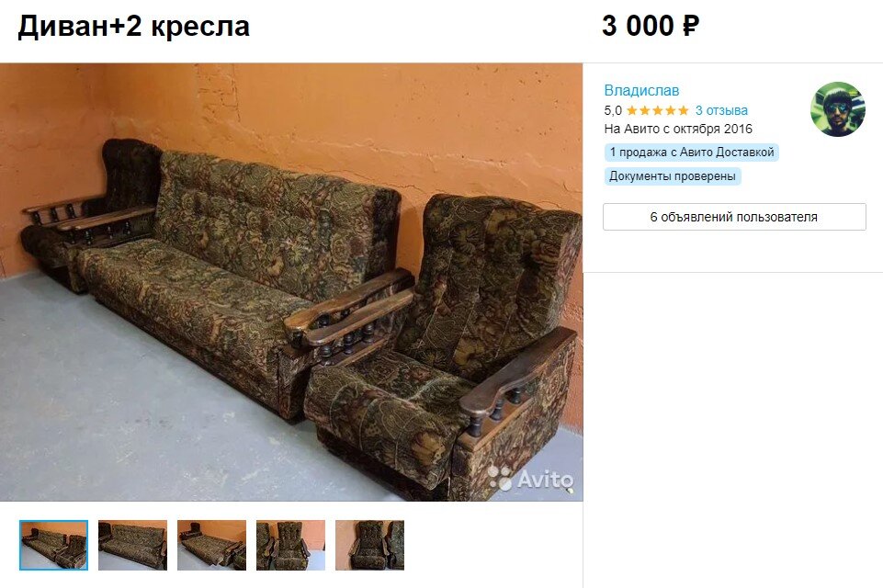
Task: Select the third thumbnail photo
Action: coord(211,545)
